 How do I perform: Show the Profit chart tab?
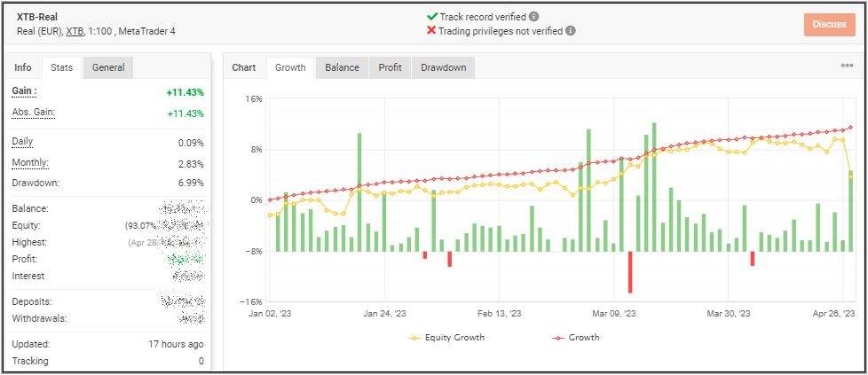(390, 67)
